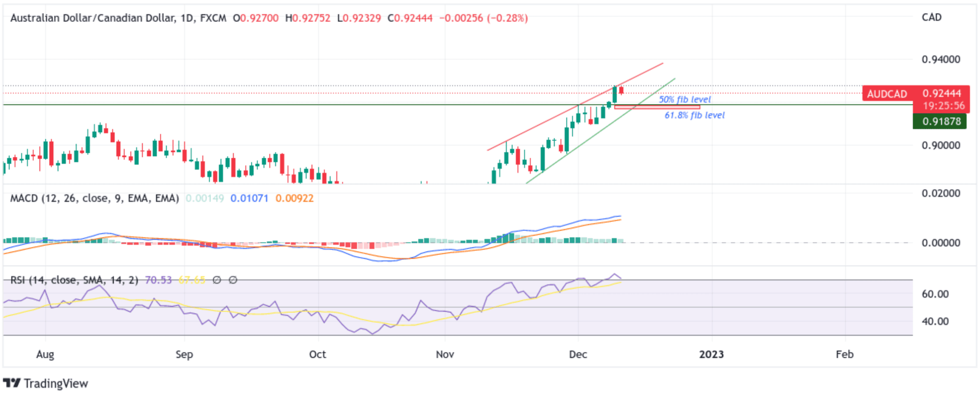Image resolution: width=980 pixels, height=403 pixels.
Task: Click the 40.00 RSI axis label
Action: 935,322
